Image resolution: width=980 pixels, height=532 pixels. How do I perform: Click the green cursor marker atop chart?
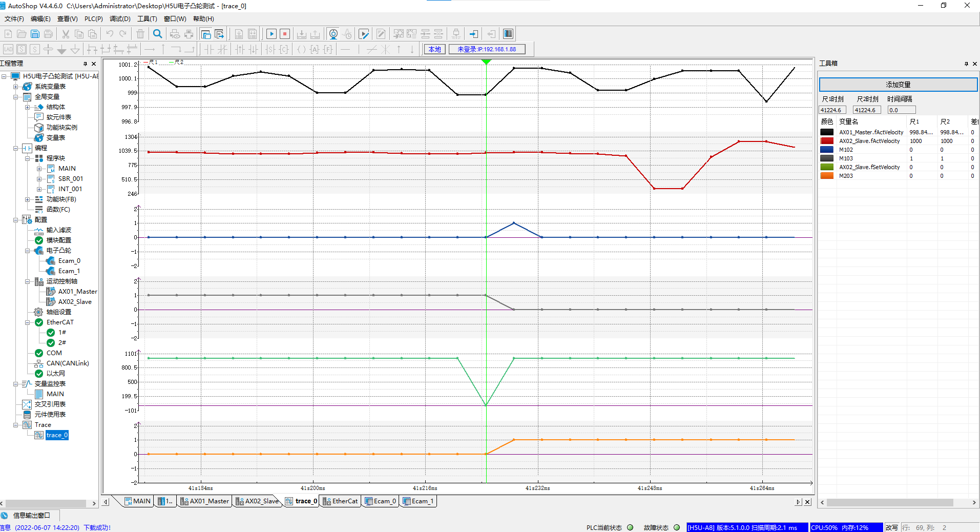tap(486, 62)
